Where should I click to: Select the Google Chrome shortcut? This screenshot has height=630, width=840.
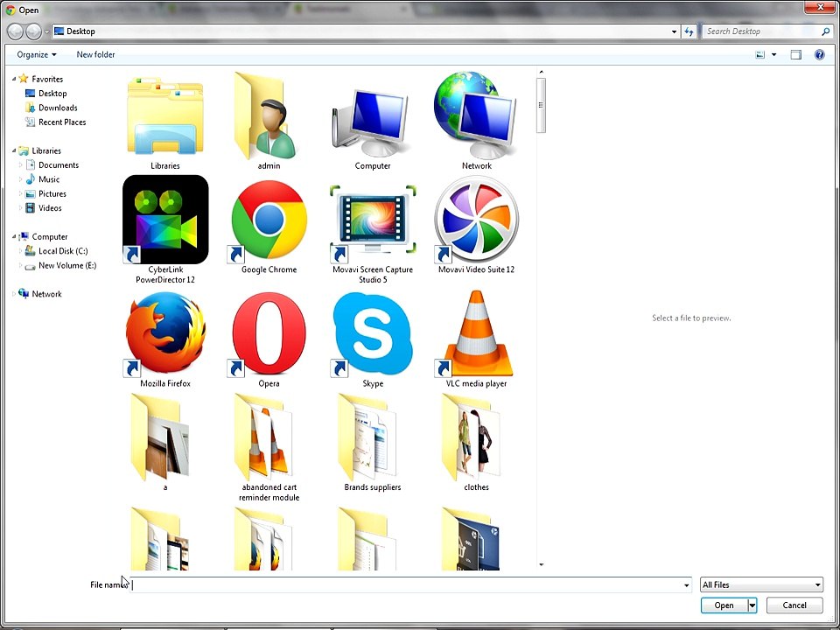(x=269, y=220)
